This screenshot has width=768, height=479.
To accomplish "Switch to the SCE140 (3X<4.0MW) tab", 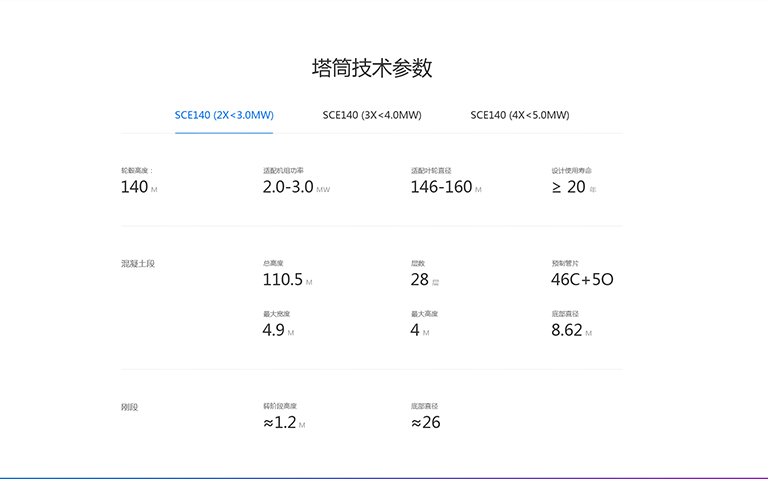I will [x=372, y=115].
